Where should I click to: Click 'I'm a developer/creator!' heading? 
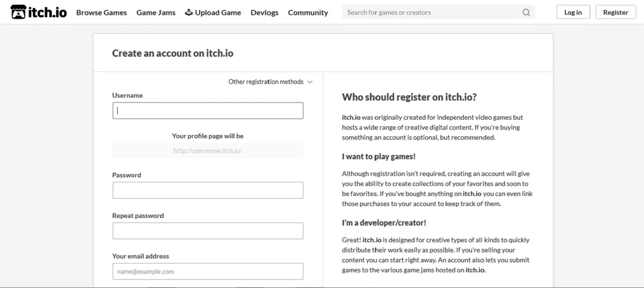click(x=384, y=222)
